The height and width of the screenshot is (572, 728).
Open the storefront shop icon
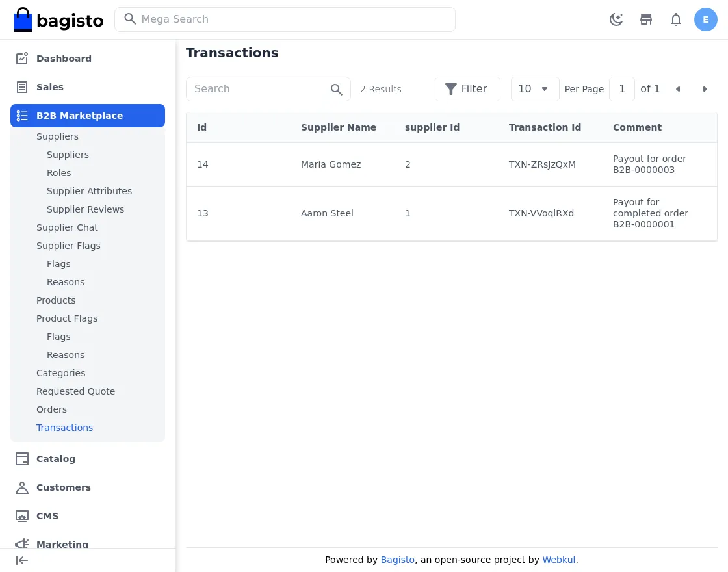coord(646,19)
